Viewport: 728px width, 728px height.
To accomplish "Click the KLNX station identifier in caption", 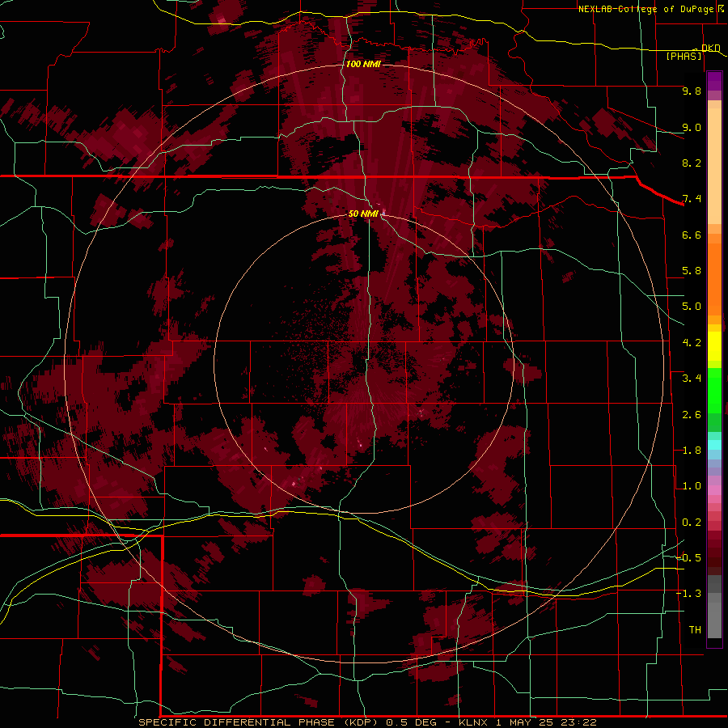I will [x=473, y=722].
